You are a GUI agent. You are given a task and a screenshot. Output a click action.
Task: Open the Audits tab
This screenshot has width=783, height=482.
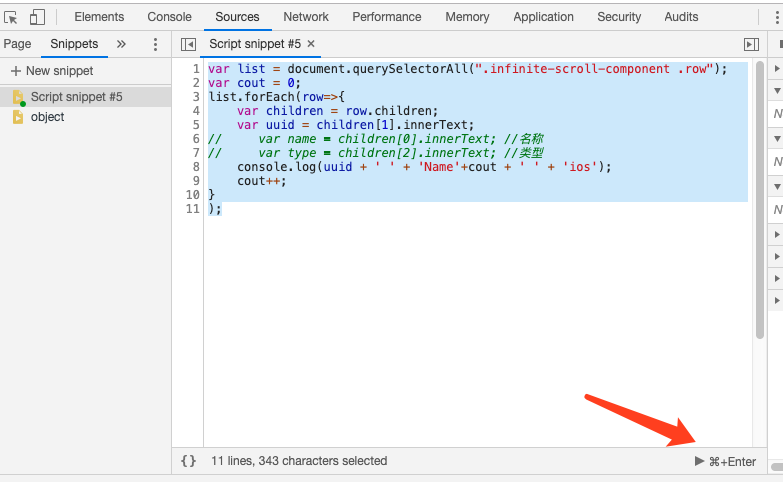pos(681,17)
